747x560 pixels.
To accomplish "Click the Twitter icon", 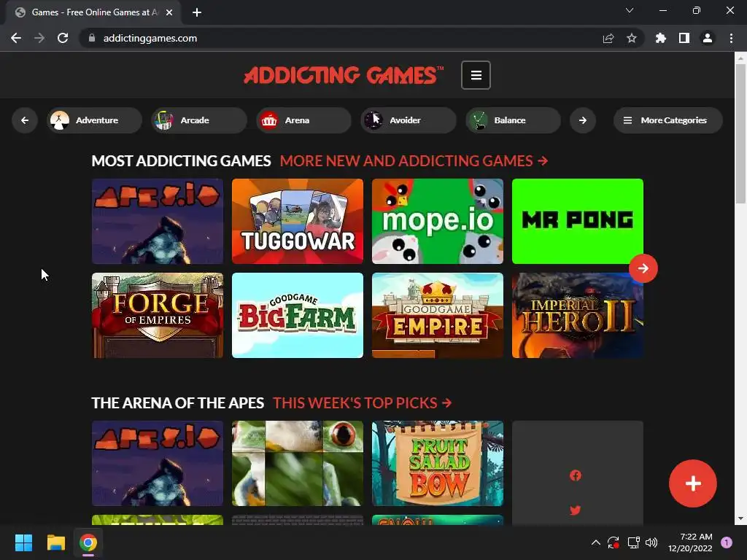I will point(576,510).
